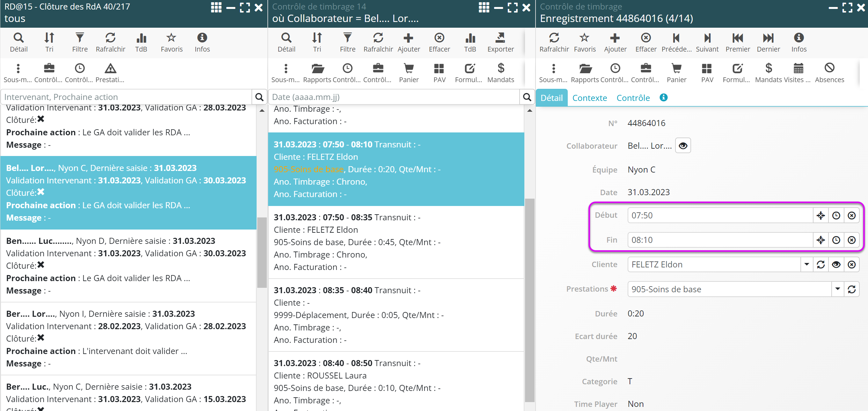Toggle eye icon next to Collaborateur
868x411 pixels.
683,146
